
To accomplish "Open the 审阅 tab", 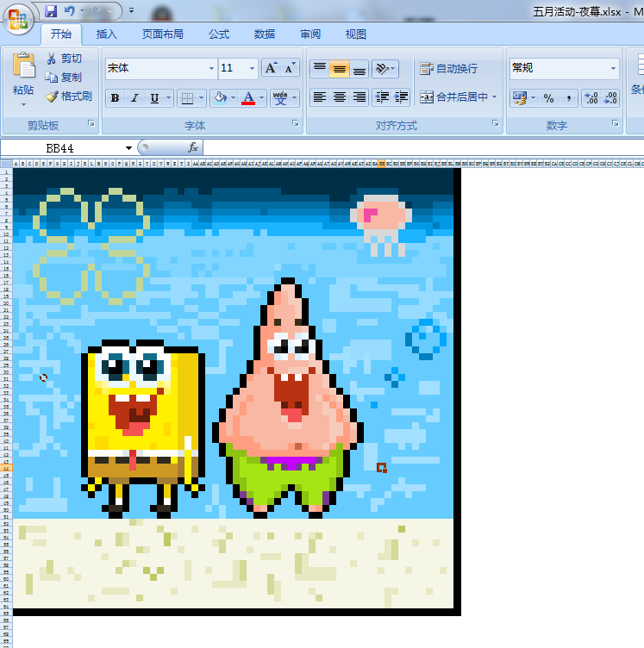I will [x=310, y=34].
